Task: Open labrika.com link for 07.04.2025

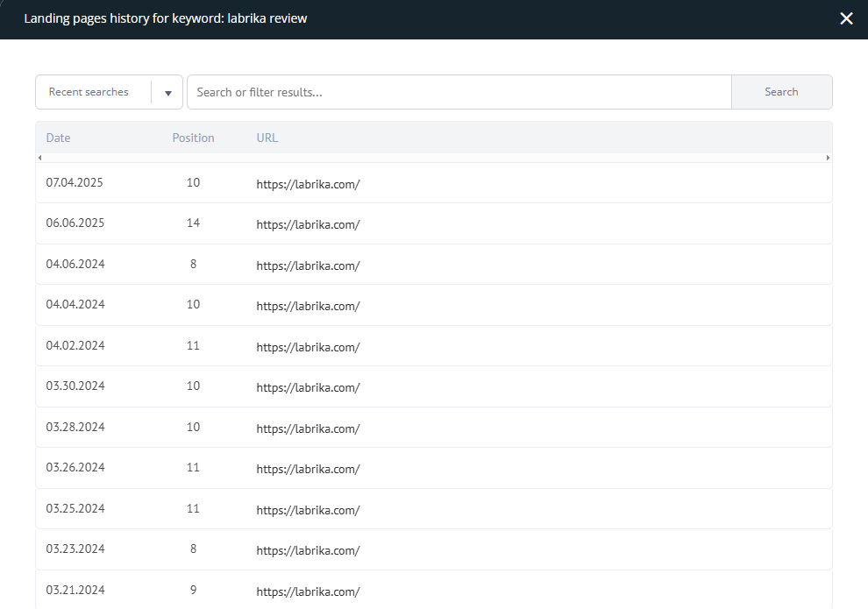Action: pos(308,184)
